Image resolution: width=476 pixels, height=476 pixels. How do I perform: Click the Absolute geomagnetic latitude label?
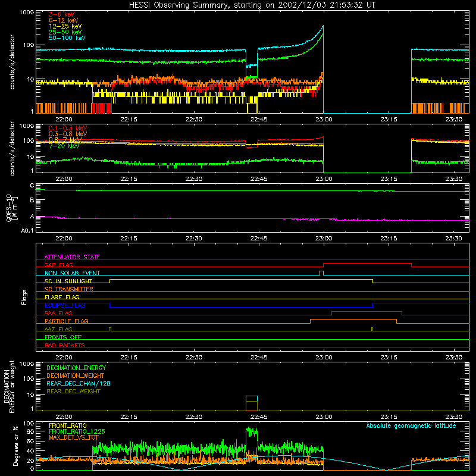coord(411,425)
